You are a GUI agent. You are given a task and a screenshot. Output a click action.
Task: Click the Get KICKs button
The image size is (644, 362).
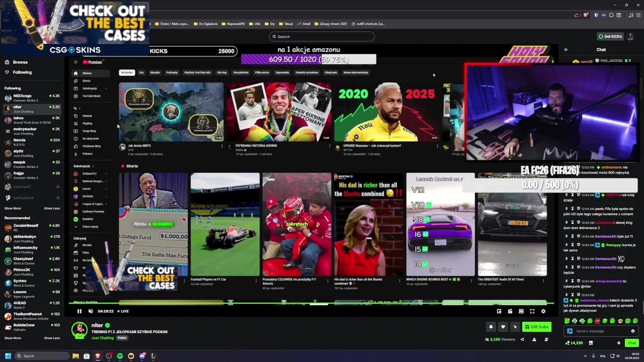tap(610, 36)
